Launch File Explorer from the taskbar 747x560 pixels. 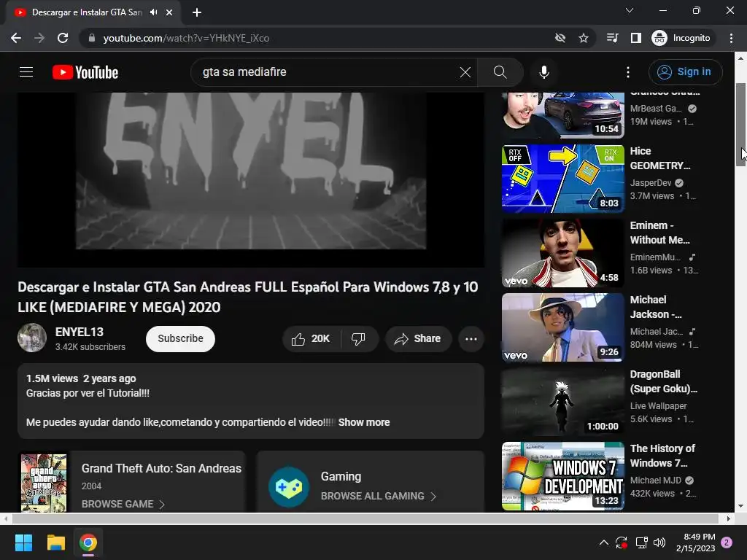point(55,542)
